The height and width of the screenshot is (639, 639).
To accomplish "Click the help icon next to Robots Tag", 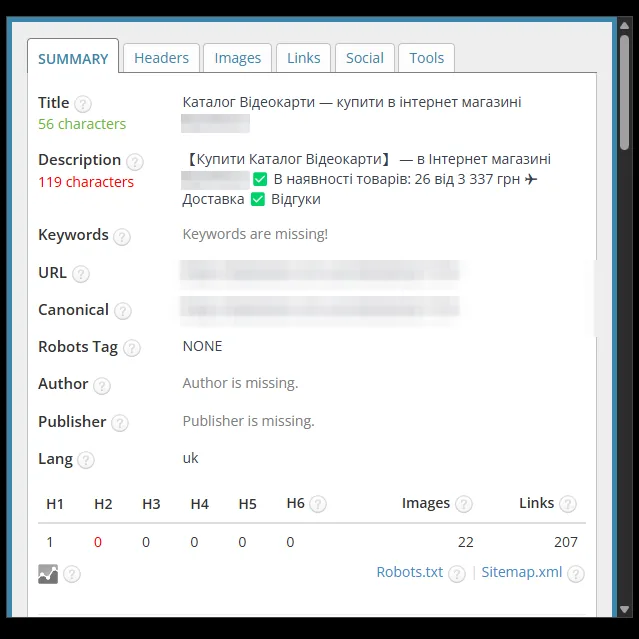I will click(x=132, y=348).
